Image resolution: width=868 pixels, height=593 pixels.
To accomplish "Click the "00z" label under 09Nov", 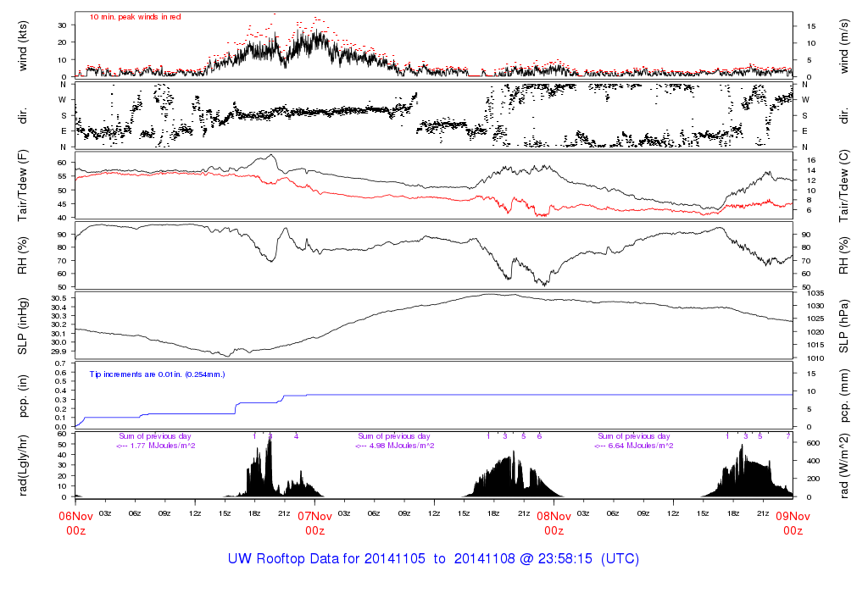I will [793, 531].
